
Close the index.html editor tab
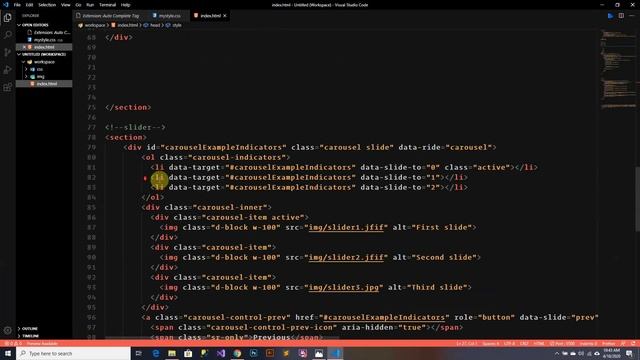click(x=224, y=16)
